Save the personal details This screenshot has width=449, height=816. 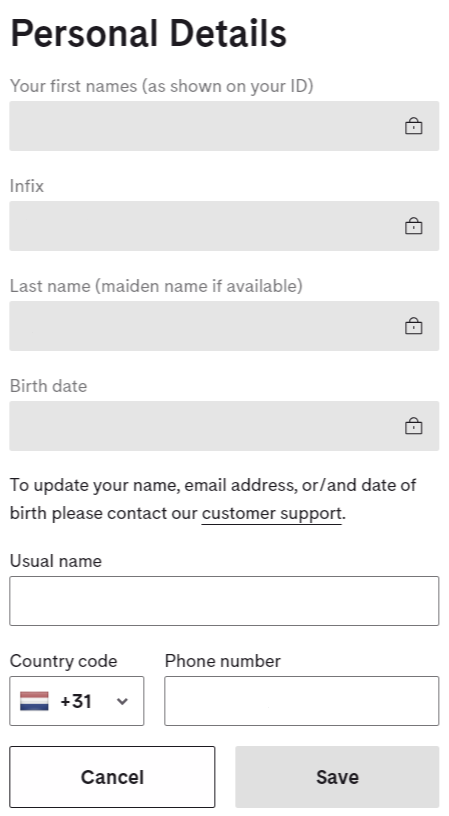coord(337,777)
